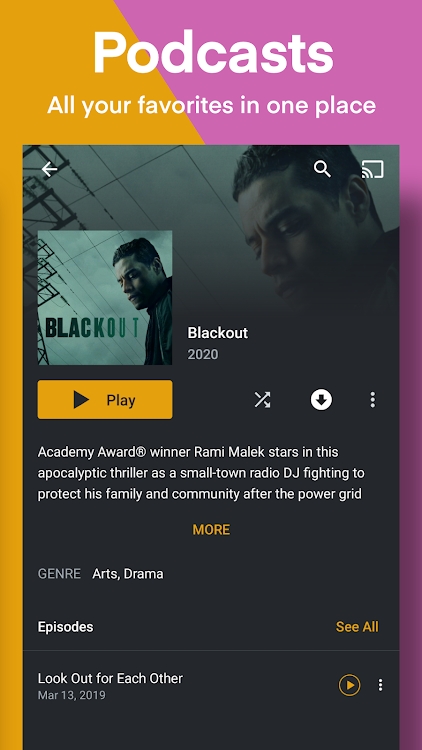This screenshot has height=750, width=422.
Task: Open the Blackout poster thumbnail
Action: 105,298
